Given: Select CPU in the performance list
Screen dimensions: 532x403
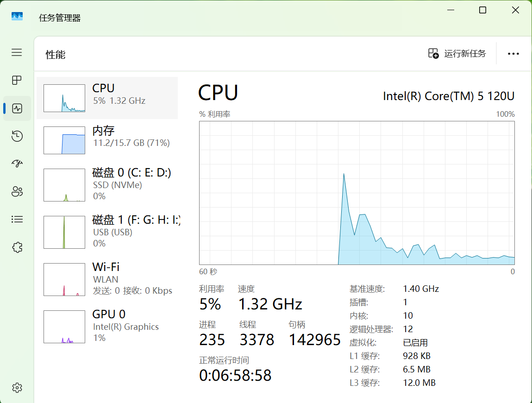Looking at the screenshot, I should (x=107, y=98).
